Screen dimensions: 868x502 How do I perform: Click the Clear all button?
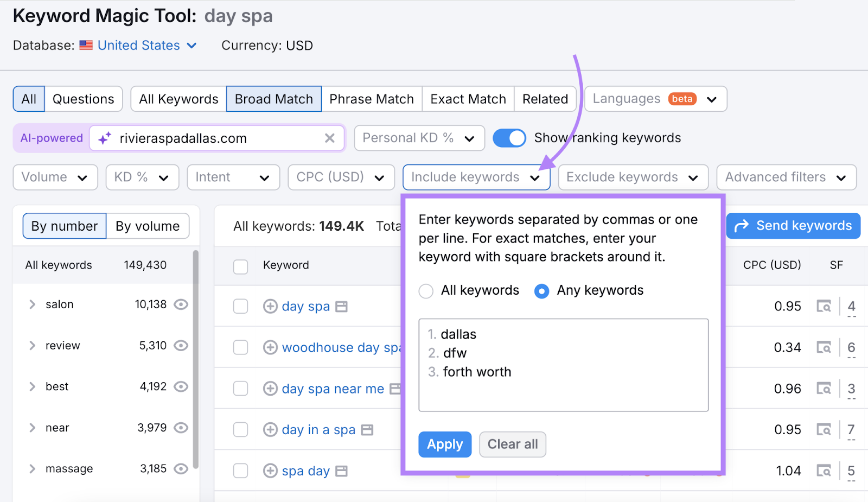pyautogui.click(x=512, y=444)
